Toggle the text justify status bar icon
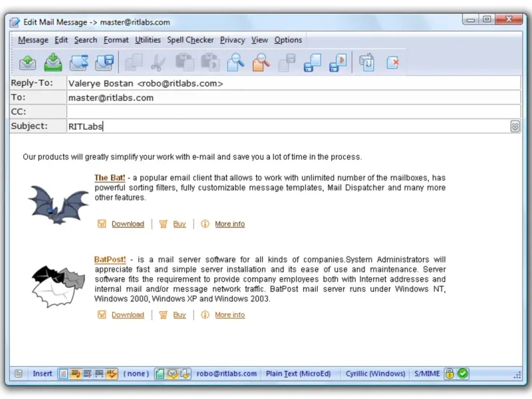The image size is (532, 399). pos(87,374)
